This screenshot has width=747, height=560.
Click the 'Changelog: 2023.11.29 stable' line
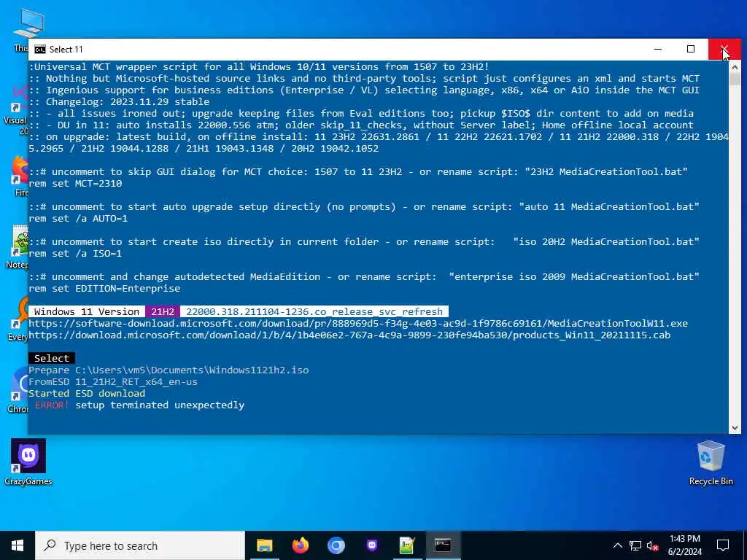pos(119,101)
